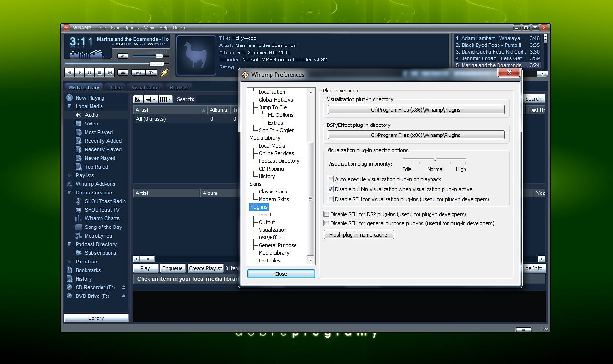Skip to the next track
The height and width of the screenshot is (364, 613).
click(110, 73)
